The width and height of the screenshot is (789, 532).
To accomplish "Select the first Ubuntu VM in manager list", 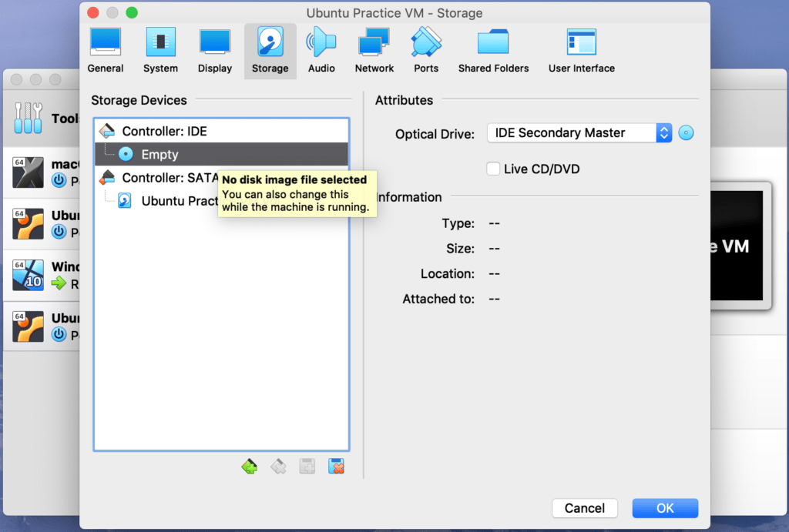I will click(42, 224).
